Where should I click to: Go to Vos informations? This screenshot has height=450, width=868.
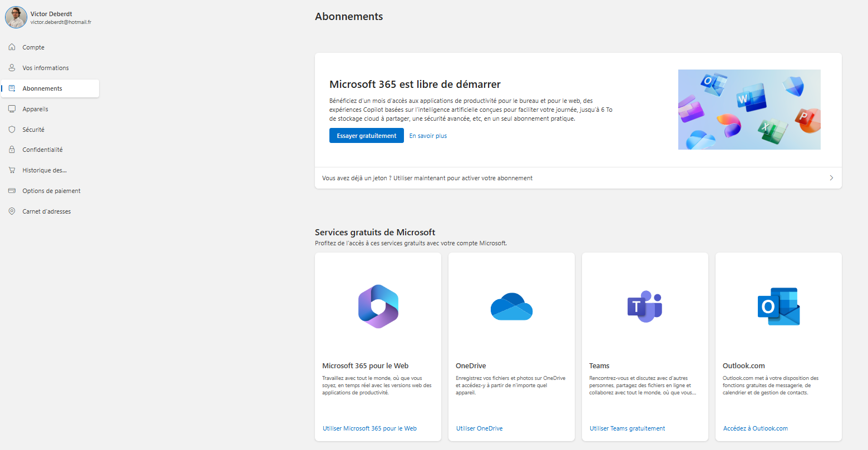click(x=50, y=68)
